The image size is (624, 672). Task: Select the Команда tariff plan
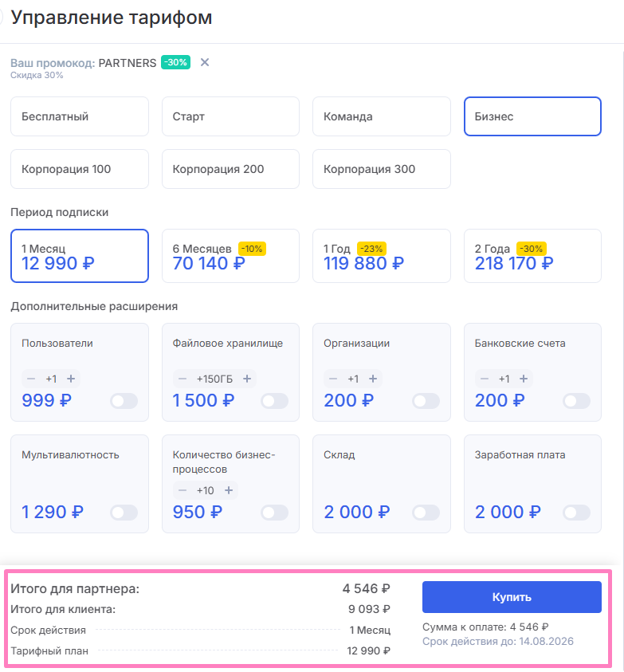382,116
